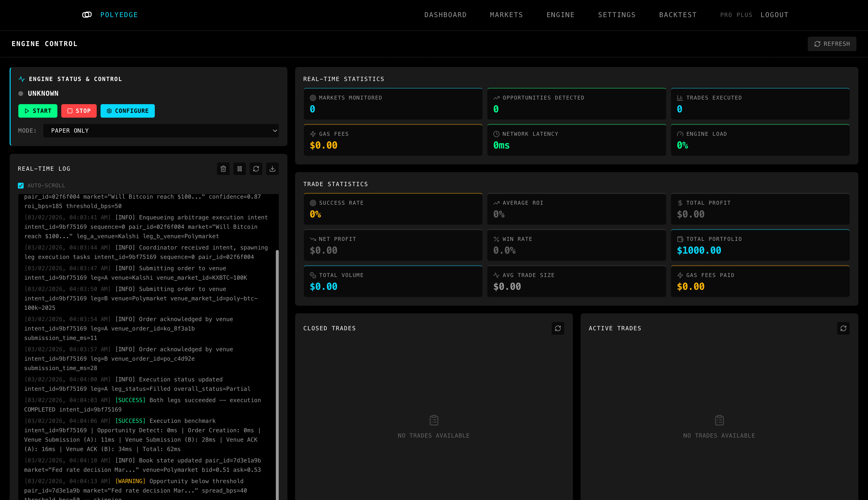
Task: Click the Logout link
Action: [x=774, y=15]
